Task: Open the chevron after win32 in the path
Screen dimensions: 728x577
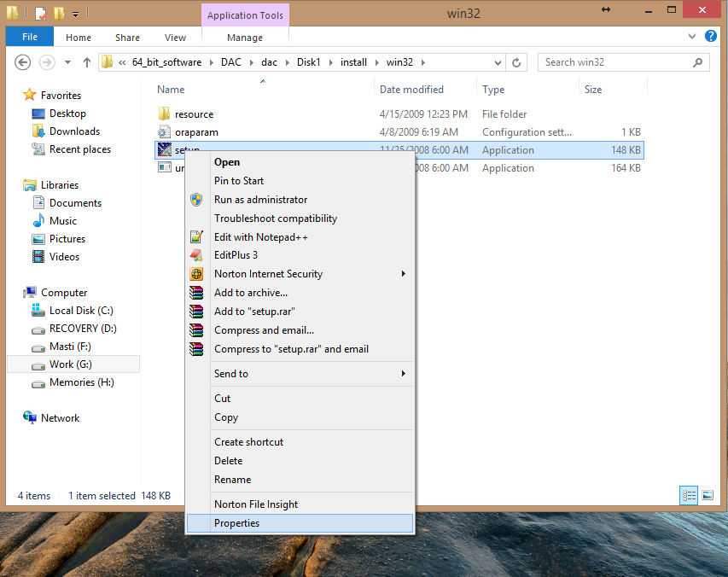Action: pos(423,62)
